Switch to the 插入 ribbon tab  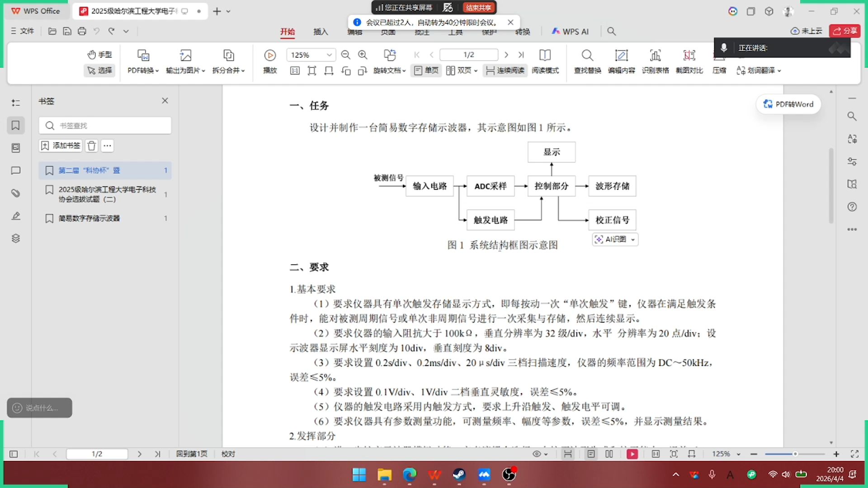point(321,32)
